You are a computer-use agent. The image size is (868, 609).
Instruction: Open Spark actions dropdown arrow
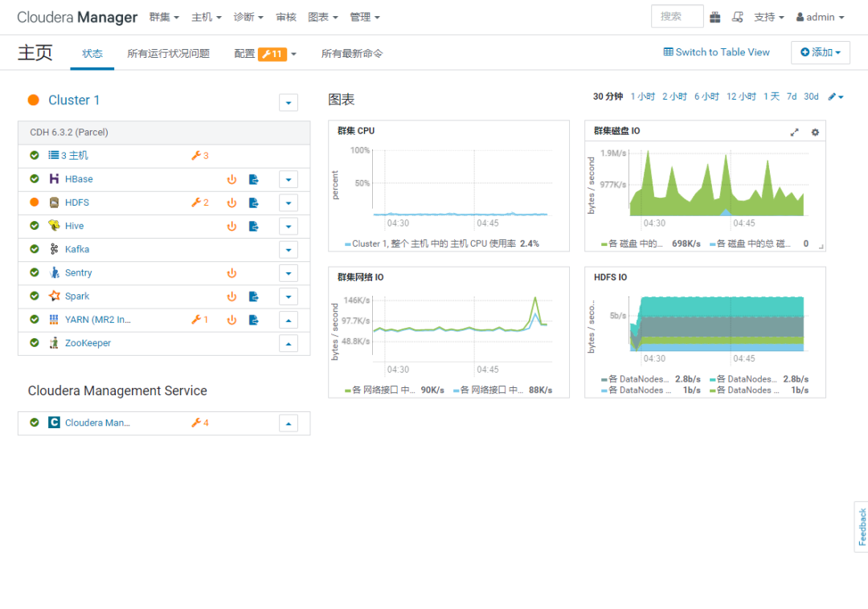point(289,296)
